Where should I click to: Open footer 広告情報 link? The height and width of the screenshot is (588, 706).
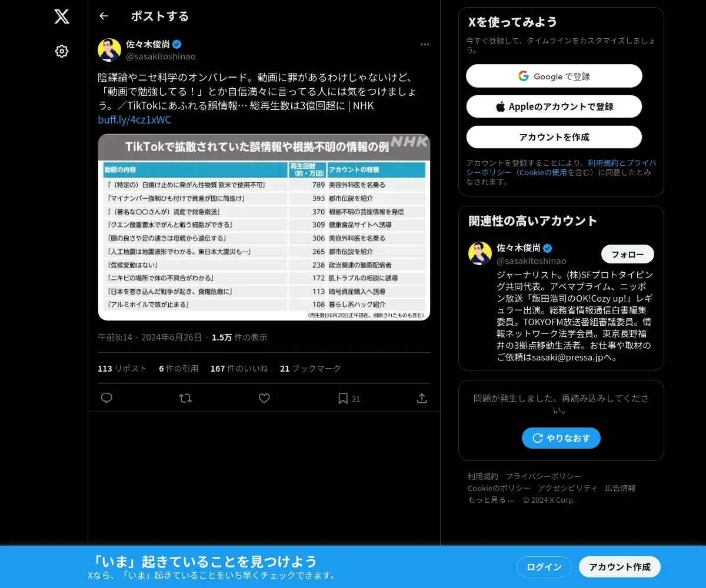coord(621,488)
